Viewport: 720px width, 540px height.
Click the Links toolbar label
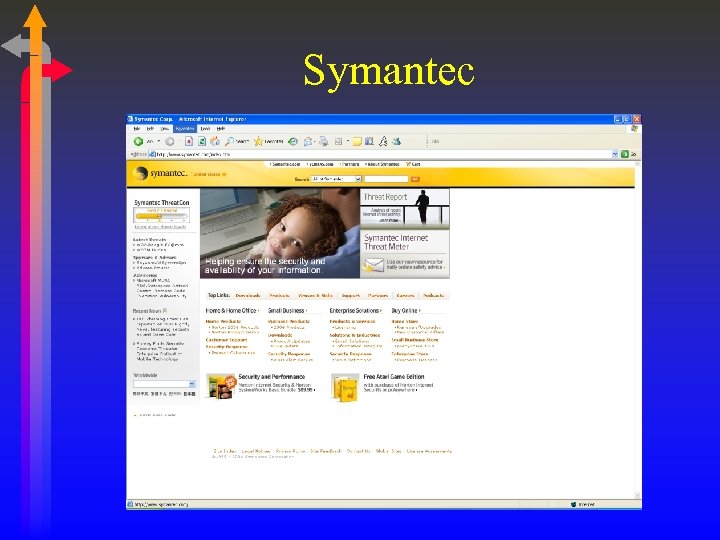435,141
